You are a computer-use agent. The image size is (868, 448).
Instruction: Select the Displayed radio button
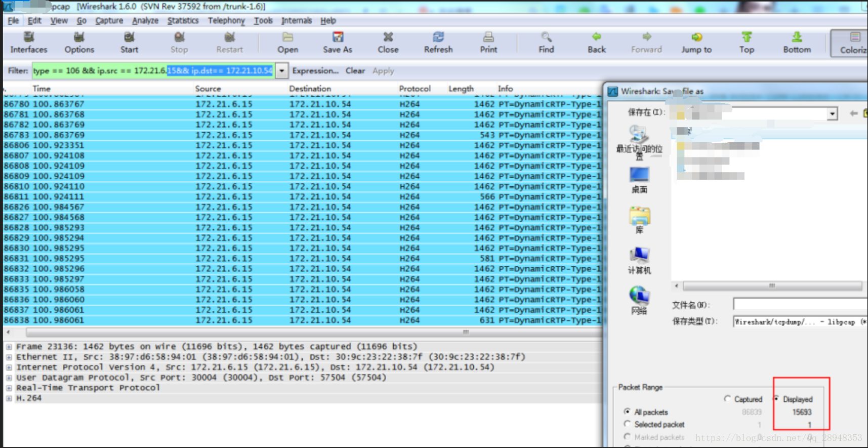point(776,399)
